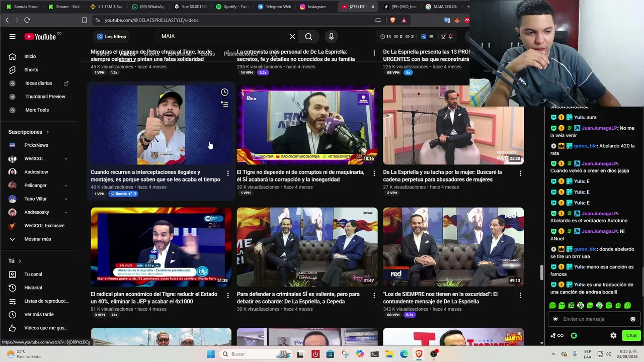
Task: Start voice search with the microphone
Action: (x=331, y=36)
